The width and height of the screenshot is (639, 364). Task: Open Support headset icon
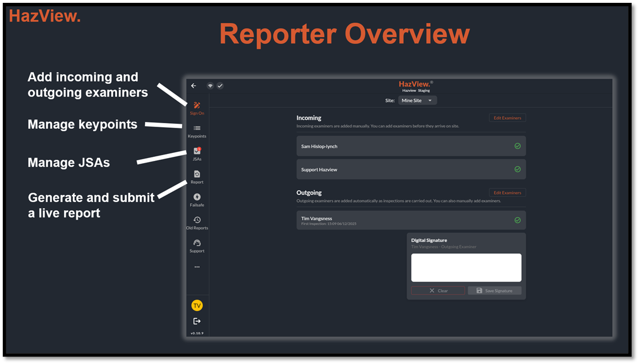(197, 244)
